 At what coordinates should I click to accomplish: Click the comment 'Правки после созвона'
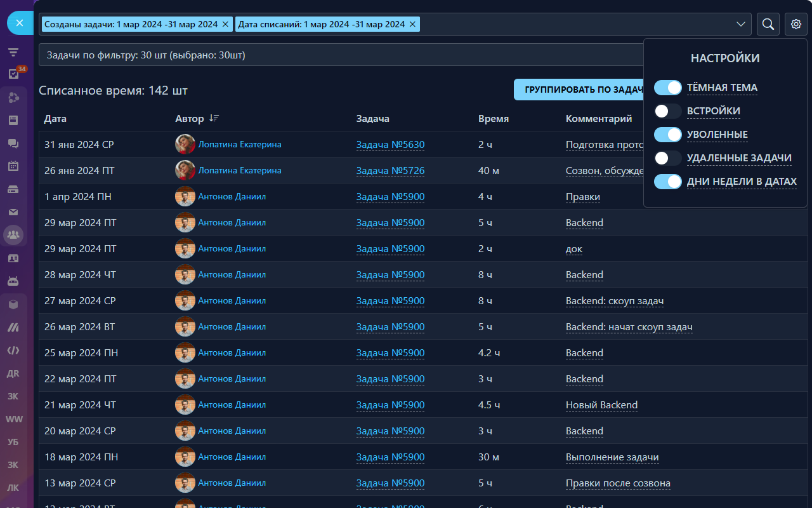pos(618,483)
